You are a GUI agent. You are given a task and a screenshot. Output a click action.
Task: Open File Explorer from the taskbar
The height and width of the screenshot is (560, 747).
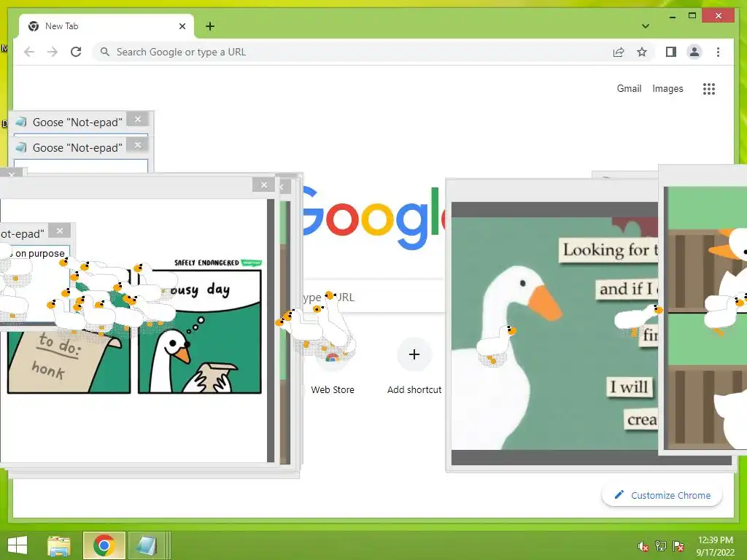59,545
